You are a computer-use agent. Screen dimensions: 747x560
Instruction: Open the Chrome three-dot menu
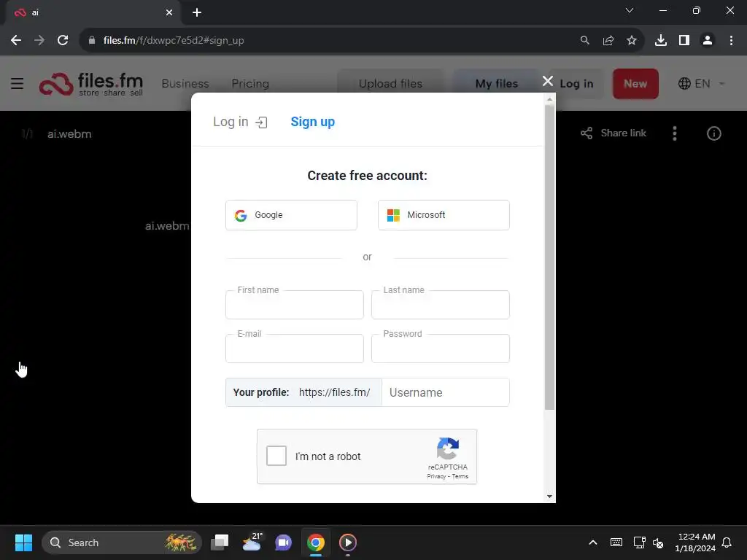pyautogui.click(x=731, y=41)
